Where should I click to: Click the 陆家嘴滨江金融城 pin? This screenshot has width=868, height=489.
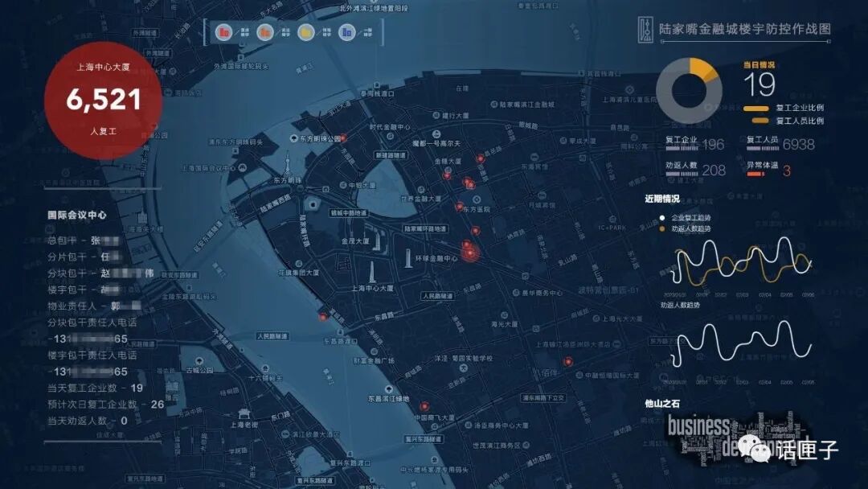tap(493, 104)
